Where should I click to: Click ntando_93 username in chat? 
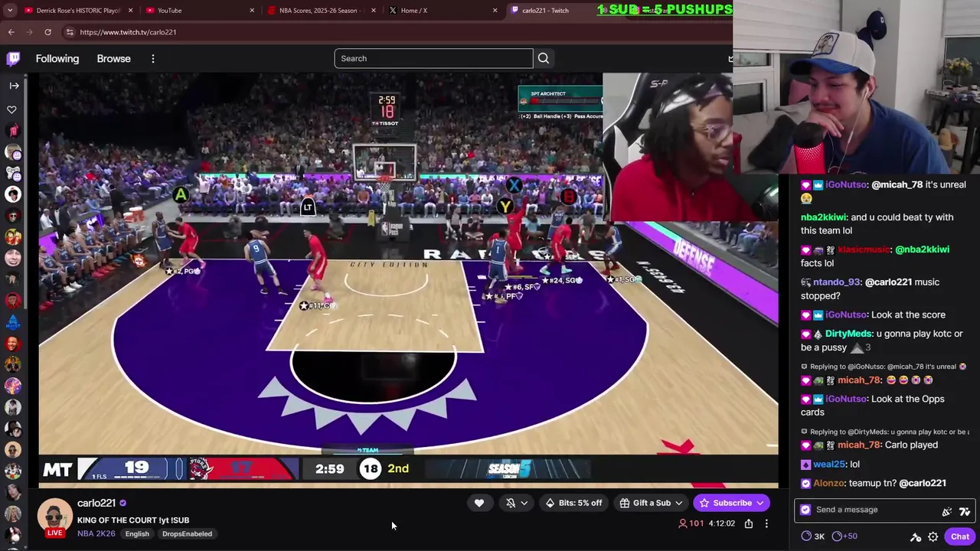coord(835,282)
